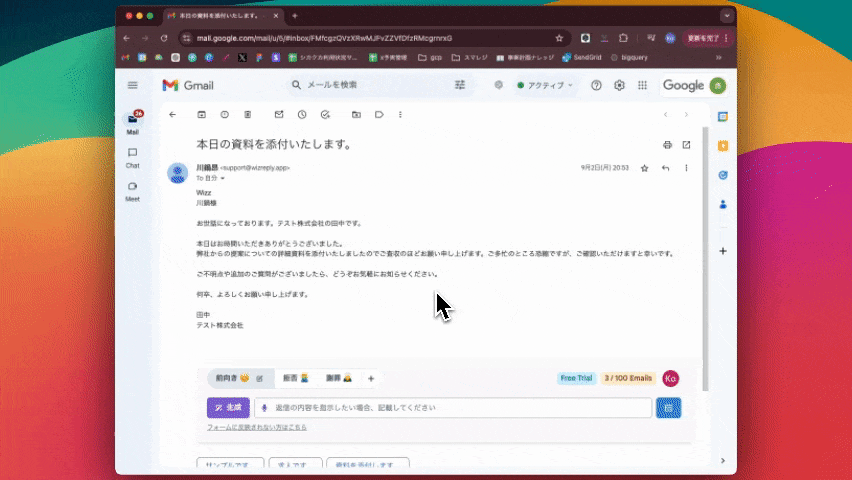The width and height of the screenshot is (852, 480).
Task: Open the email in a new window
Action: point(686,145)
